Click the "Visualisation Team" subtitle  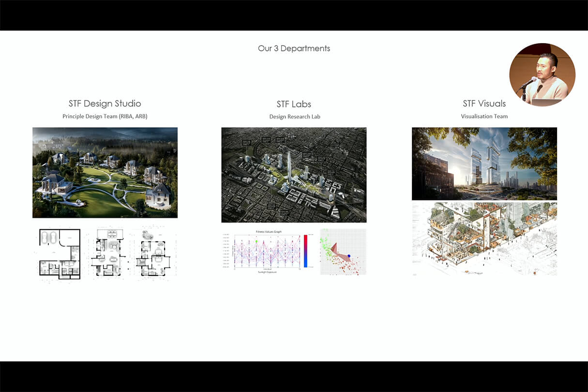pyautogui.click(x=484, y=116)
